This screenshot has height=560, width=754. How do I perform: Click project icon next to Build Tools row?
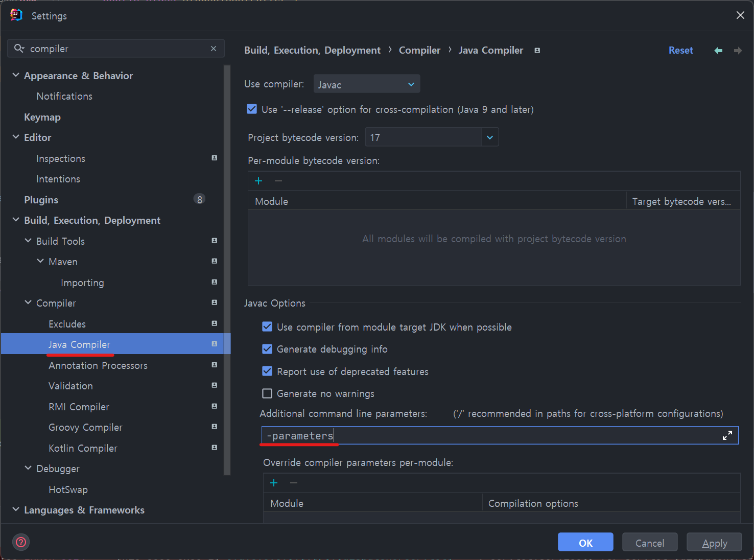pyautogui.click(x=215, y=241)
